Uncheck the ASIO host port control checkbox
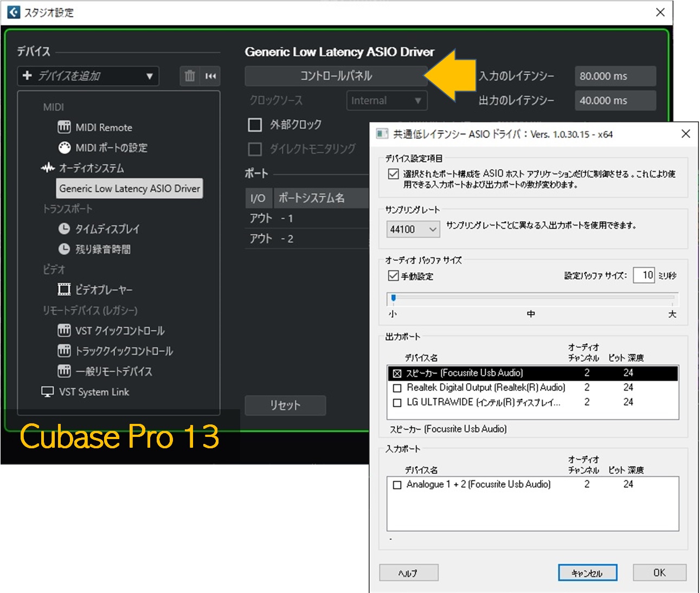This screenshot has width=700, height=593. click(x=394, y=174)
